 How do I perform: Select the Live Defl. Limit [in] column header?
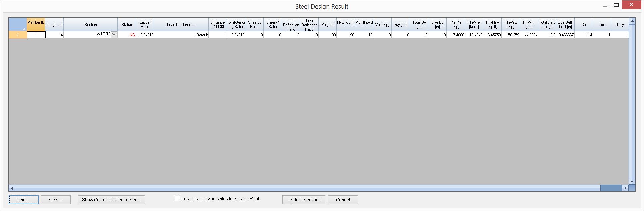[565, 24]
